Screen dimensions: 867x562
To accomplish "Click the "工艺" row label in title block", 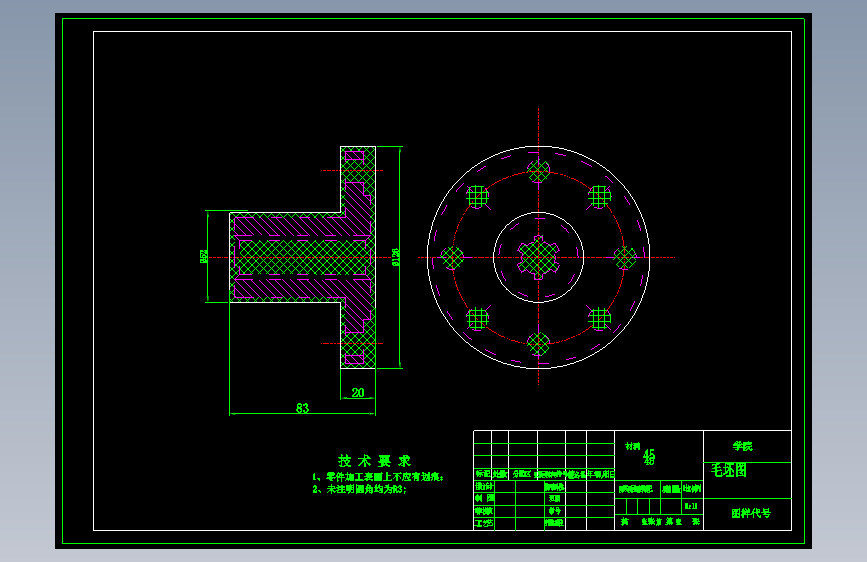I will pyautogui.click(x=484, y=523).
